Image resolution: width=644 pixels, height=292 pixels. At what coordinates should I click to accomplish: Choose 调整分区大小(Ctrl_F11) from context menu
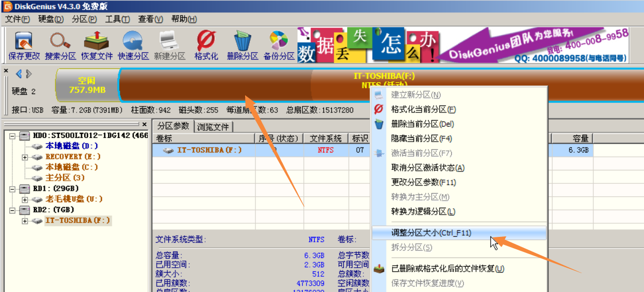[459, 233]
